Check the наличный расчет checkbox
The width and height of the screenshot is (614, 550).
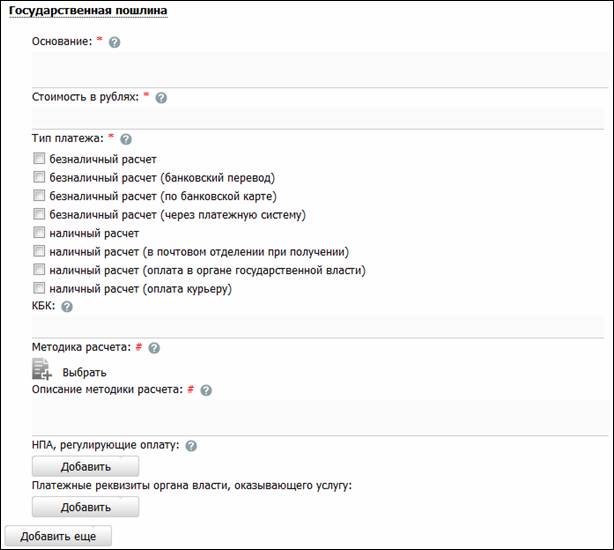(x=39, y=232)
